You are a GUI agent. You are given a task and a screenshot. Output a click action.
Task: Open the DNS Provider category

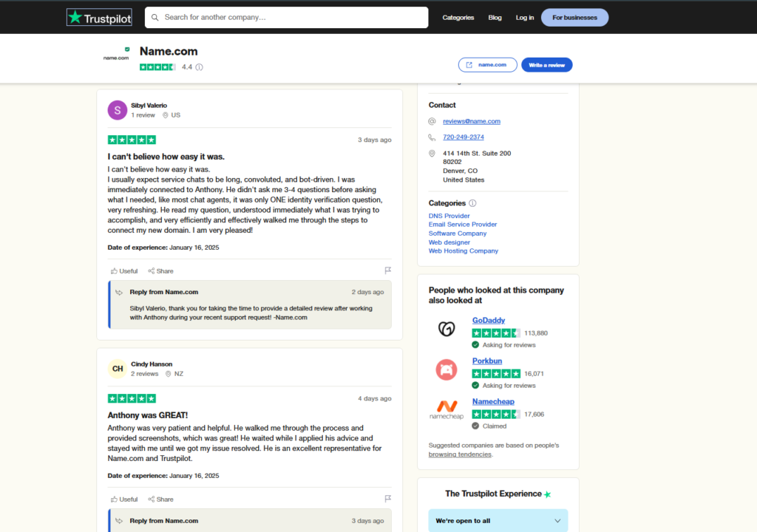pos(449,216)
